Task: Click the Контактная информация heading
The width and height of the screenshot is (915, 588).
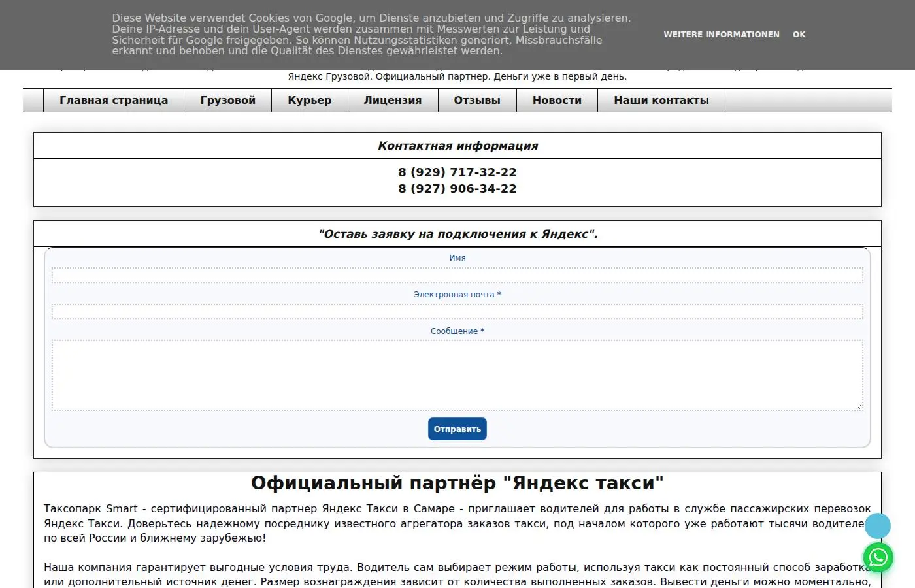Action: tap(457, 146)
